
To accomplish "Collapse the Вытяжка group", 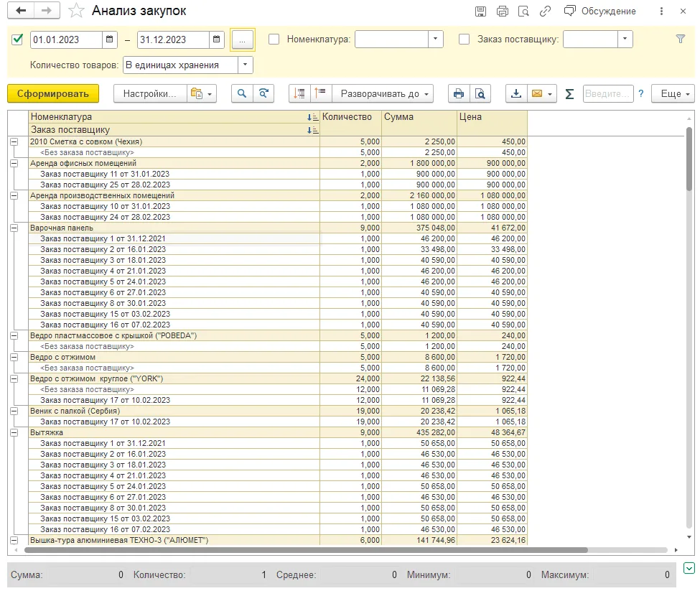I will point(14,432).
